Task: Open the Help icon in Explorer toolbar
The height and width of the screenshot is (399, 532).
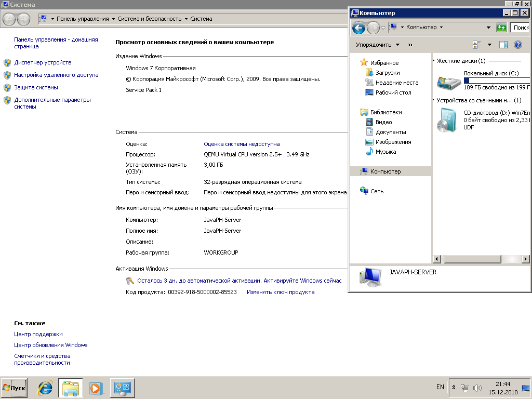Action: tap(517, 45)
